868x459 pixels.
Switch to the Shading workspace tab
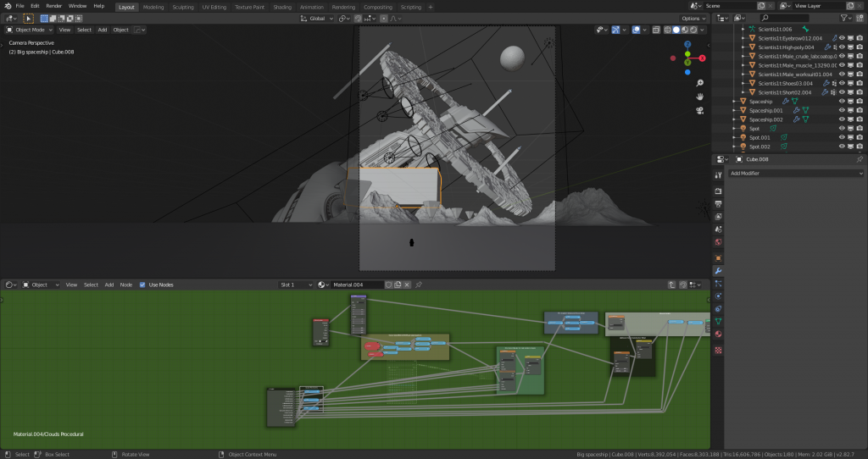point(282,6)
